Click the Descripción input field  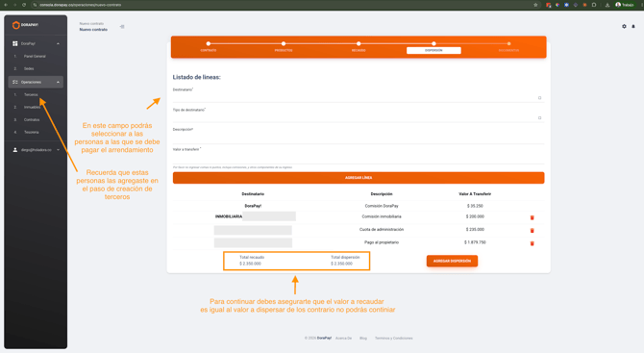pyautogui.click(x=359, y=138)
